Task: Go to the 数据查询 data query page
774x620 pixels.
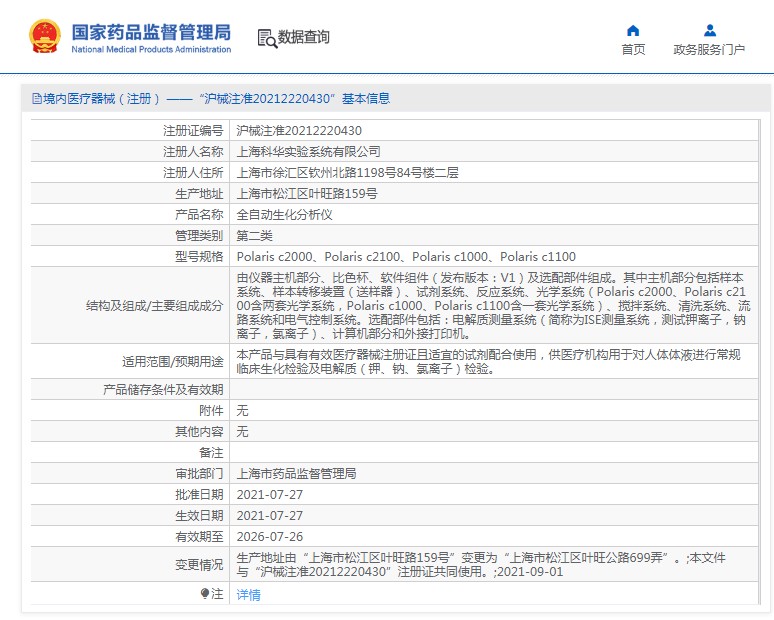Action: pyautogui.click(x=303, y=38)
